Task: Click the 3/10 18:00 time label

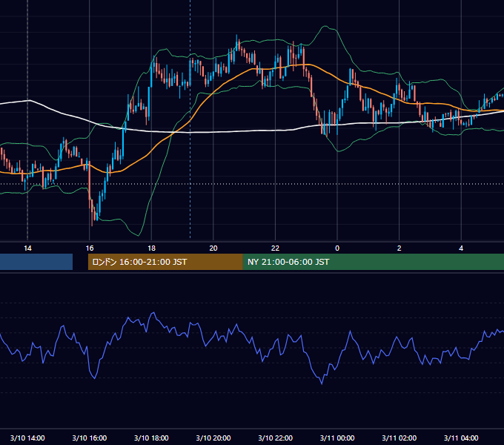Action: (151, 438)
